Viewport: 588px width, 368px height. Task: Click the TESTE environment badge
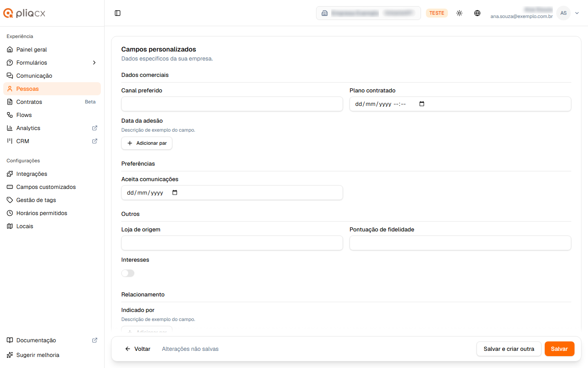point(437,13)
